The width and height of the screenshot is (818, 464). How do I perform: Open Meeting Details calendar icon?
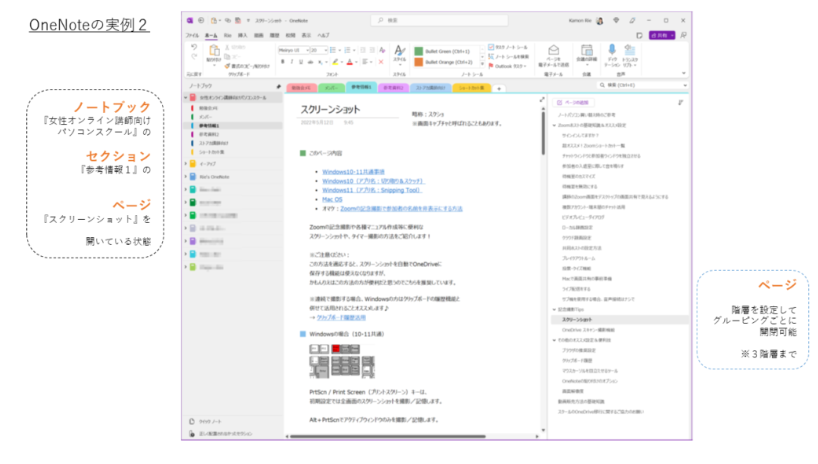pos(586,49)
